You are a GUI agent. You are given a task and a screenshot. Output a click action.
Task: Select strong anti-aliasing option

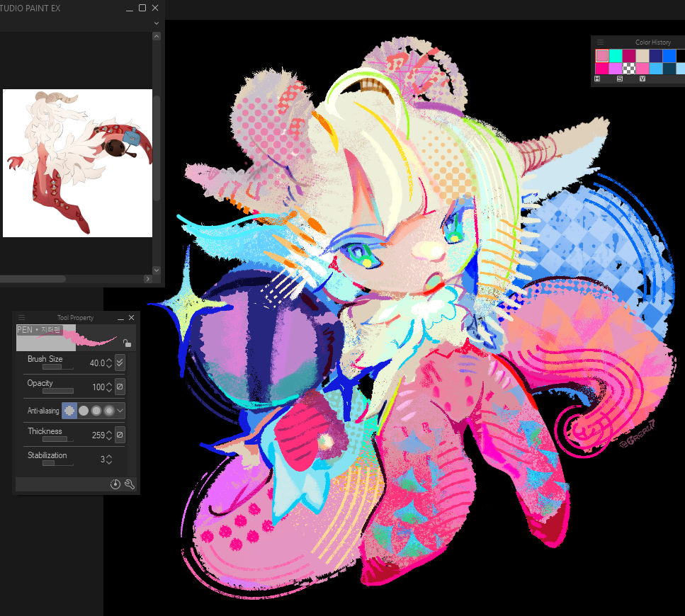click(109, 411)
